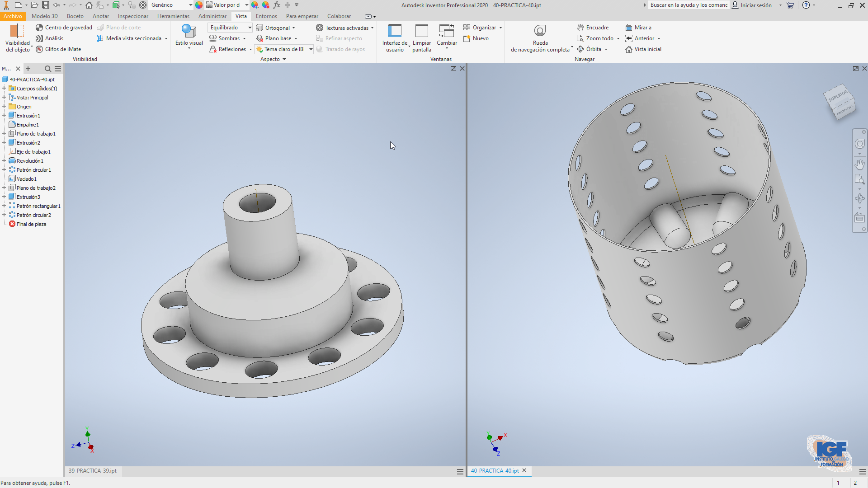This screenshot has width=868, height=488.
Task: Click the Interfaz de usuario button
Action: point(394,38)
